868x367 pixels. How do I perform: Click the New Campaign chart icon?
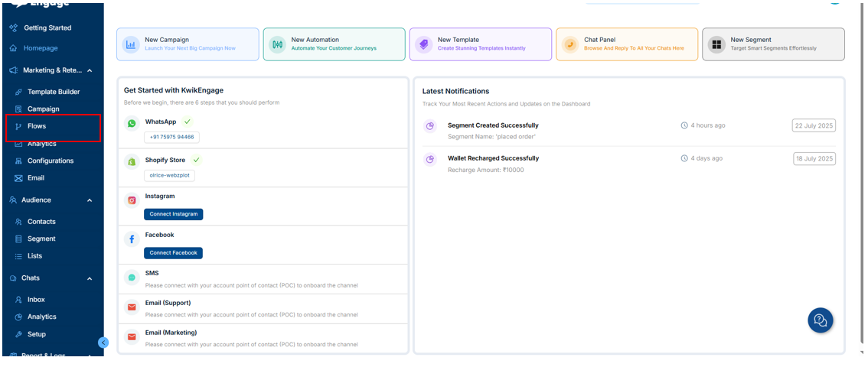click(131, 44)
